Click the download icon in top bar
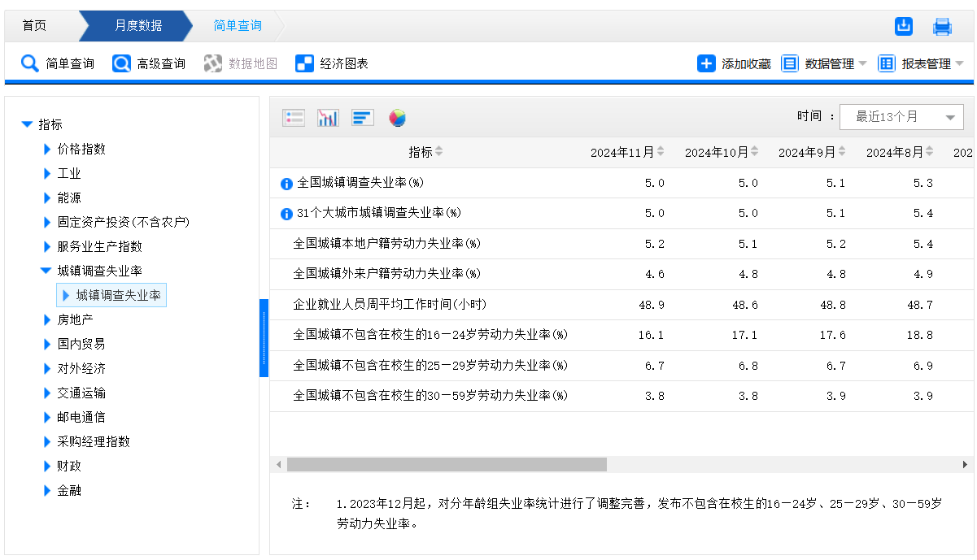The height and width of the screenshot is (560, 977). 903,26
